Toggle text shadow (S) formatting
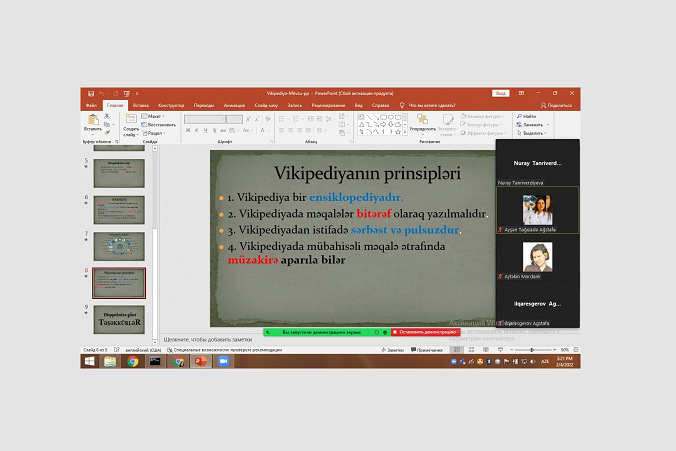676x451 pixels. coord(214,130)
